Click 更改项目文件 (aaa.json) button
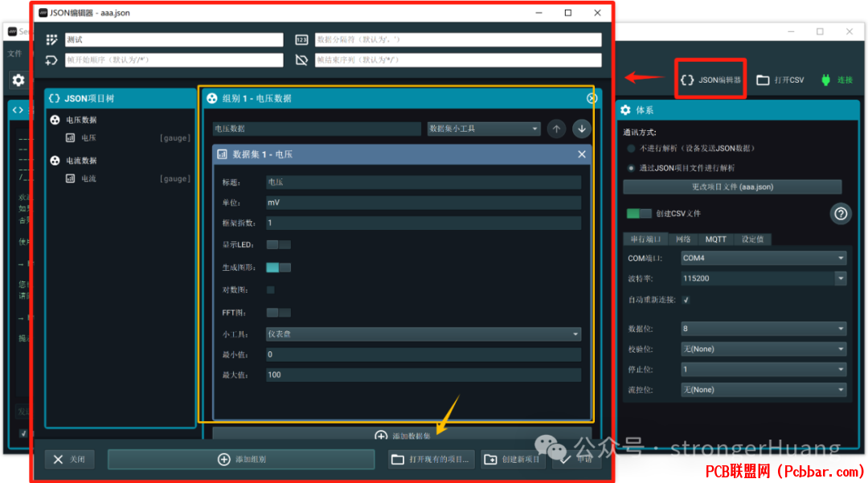868x483 pixels. point(732,187)
